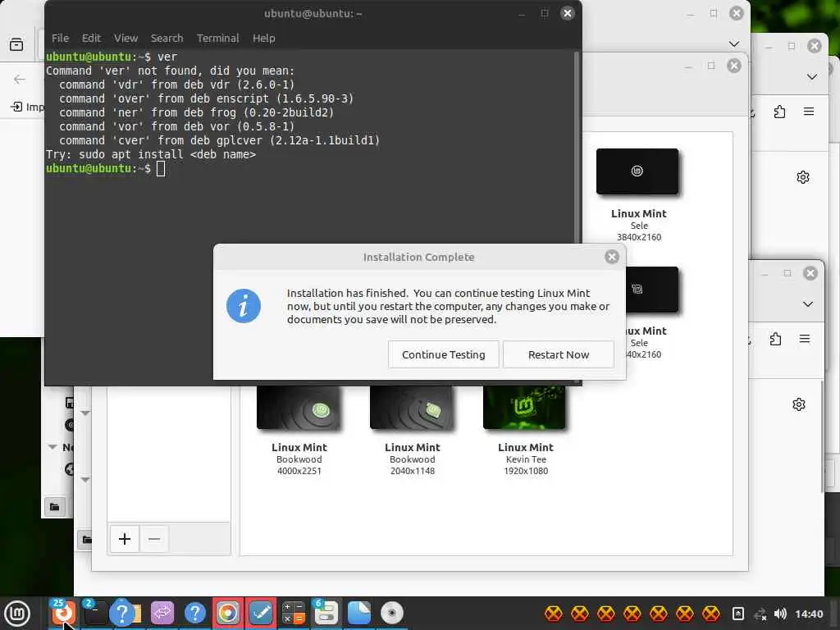This screenshot has height=630, width=840.
Task: Collapse the sidebar section arrow beside 'N'
Action: coord(52,447)
